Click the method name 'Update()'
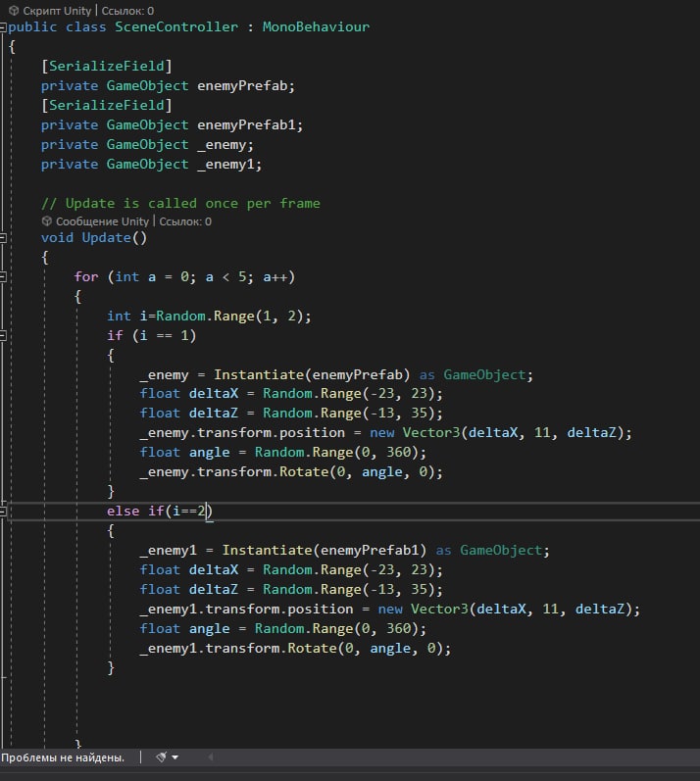This screenshot has width=700, height=781. [x=115, y=237]
